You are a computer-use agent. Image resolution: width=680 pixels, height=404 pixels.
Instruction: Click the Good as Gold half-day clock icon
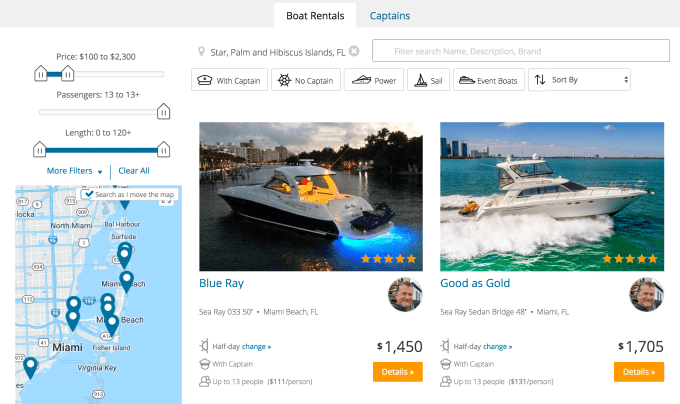pos(445,346)
